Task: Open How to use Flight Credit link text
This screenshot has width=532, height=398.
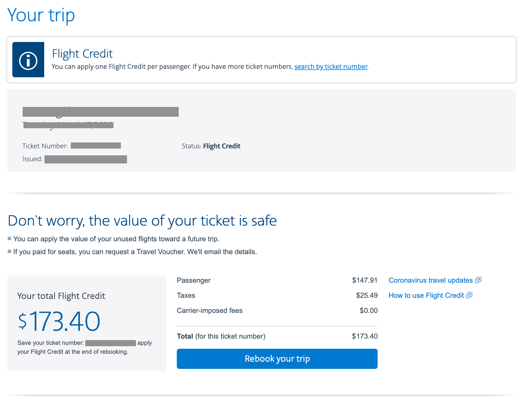Action: [426, 296]
